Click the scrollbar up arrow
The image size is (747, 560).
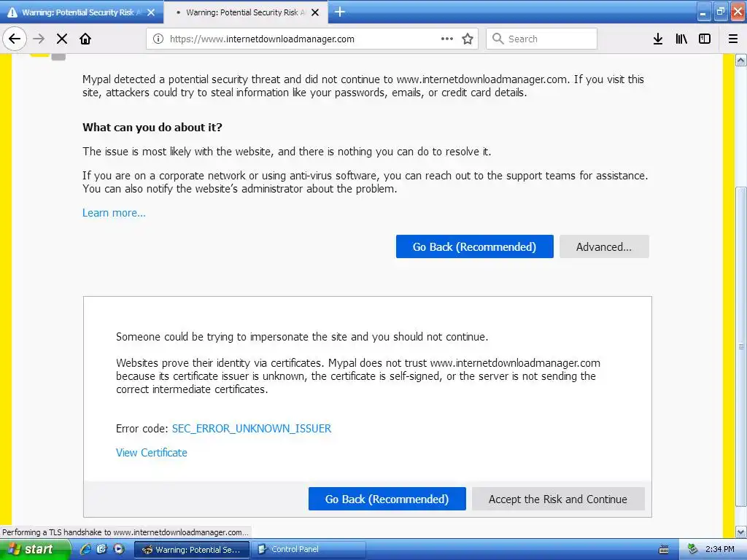click(741, 60)
